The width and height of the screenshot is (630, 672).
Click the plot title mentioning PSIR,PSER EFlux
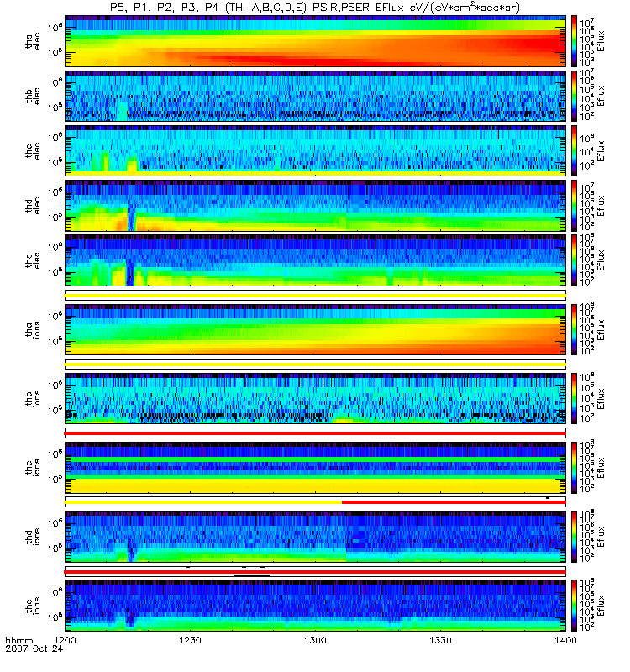click(315, 8)
